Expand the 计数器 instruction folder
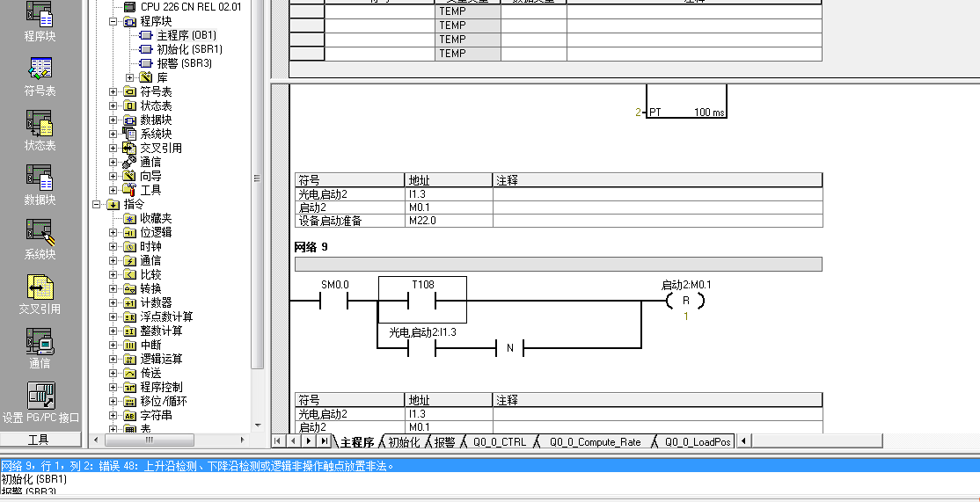980x502 pixels. (113, 302)
